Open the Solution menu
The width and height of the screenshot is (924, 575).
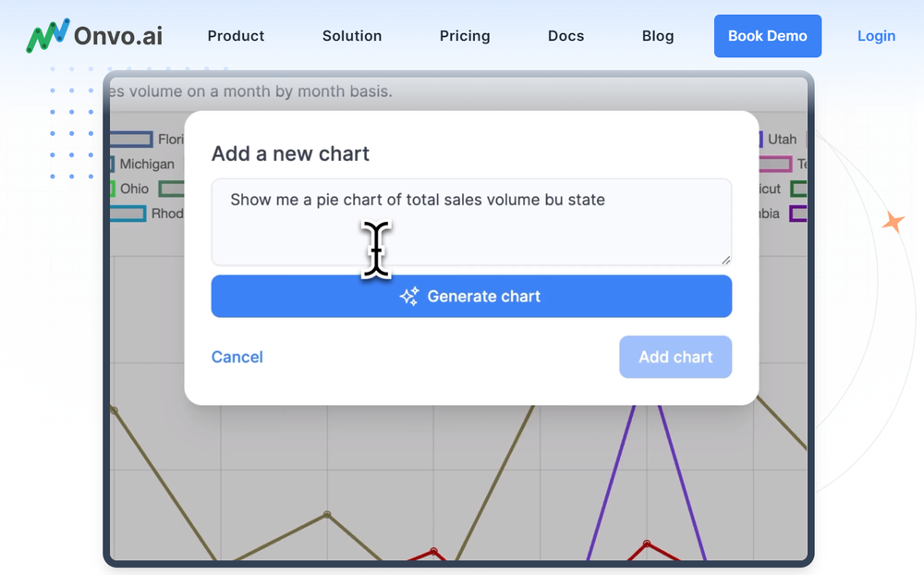352,36
